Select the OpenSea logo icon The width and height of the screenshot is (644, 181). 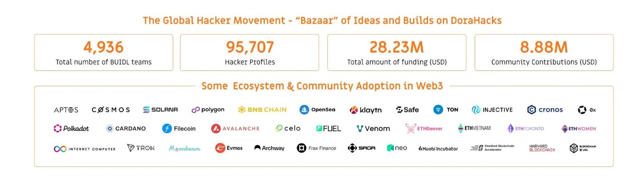(304, 110)
